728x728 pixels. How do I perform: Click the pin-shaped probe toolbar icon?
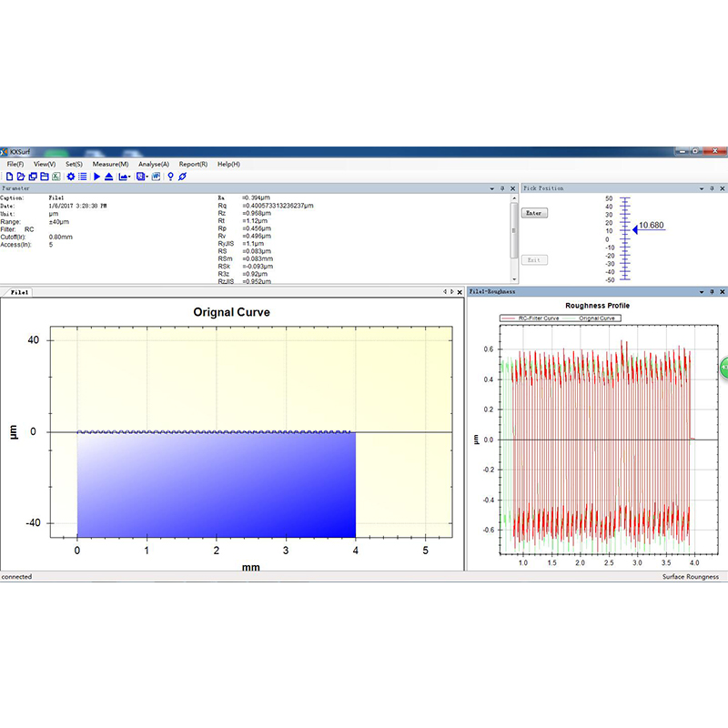(x=170, y=176)
